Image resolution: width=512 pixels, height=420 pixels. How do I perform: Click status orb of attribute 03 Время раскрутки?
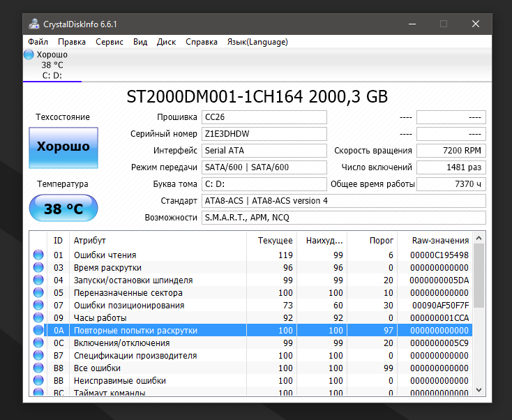click(38, 267)
